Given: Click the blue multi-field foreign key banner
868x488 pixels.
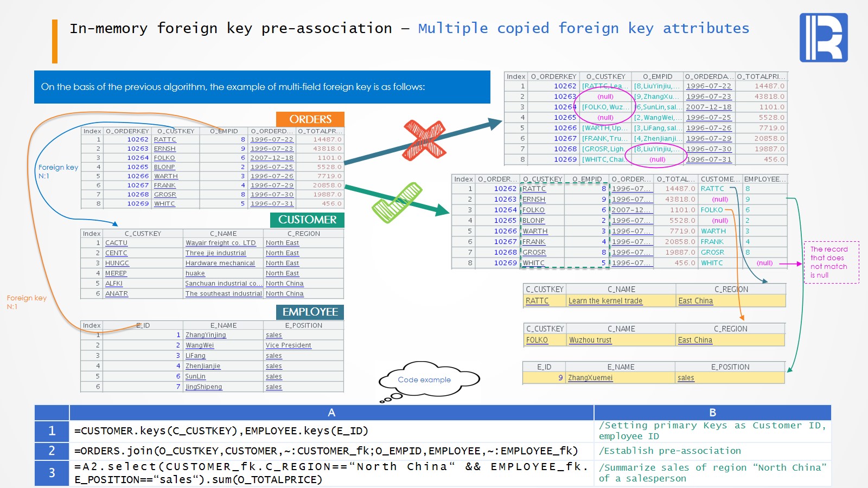Looking at the screenshot, I should [x=262, y=87].
